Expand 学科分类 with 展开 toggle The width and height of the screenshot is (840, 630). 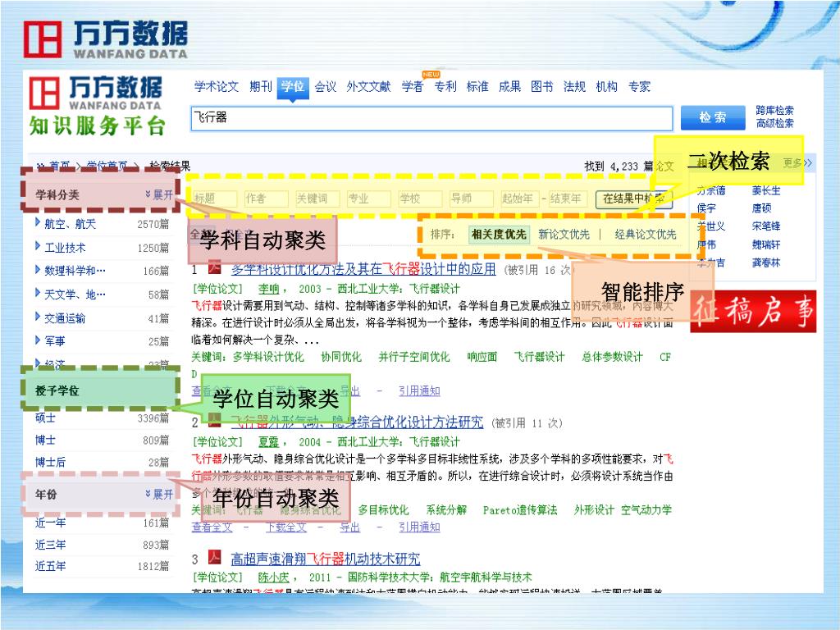tap(160, 194)
